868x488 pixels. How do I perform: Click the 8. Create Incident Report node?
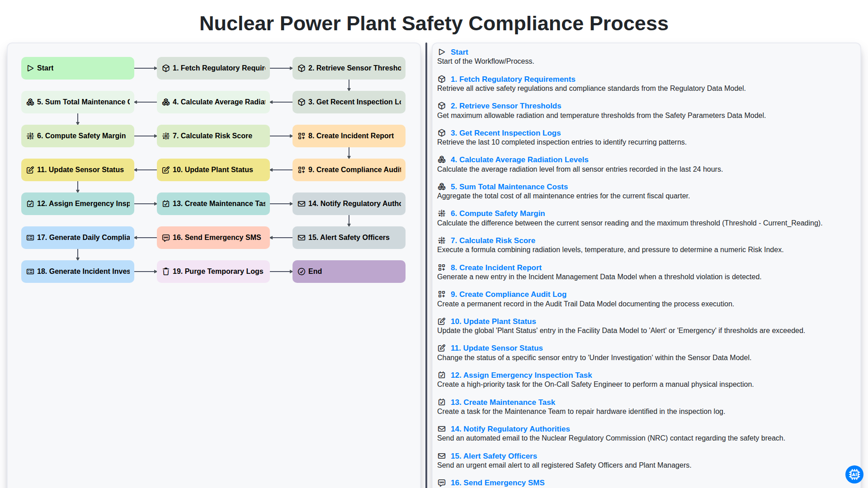(349, 136)
